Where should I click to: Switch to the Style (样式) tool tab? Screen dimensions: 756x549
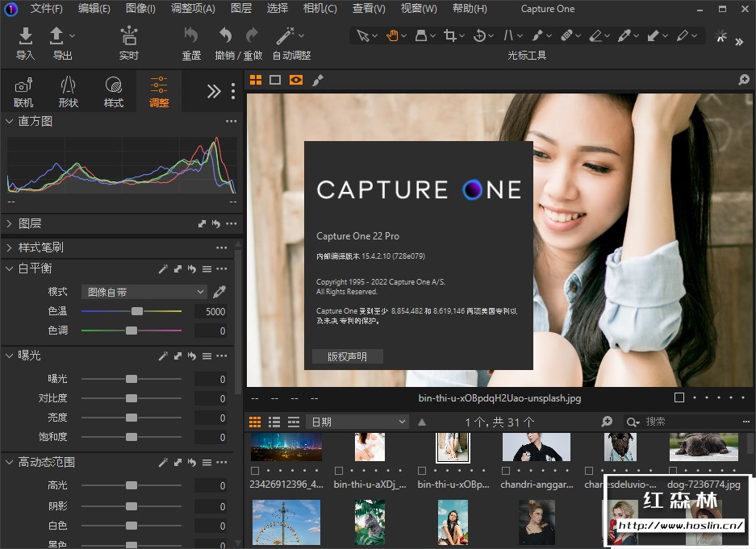tap(114, 92)
